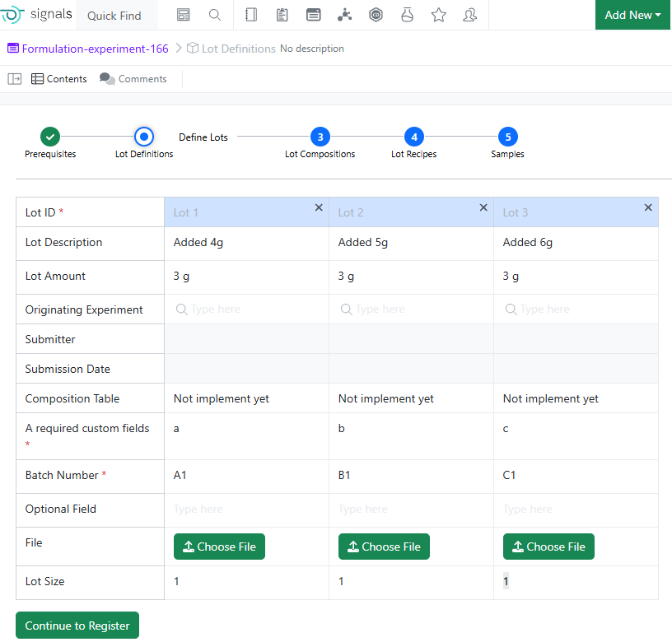Edit Lot Size value for Lot 3

pos(576,582)
